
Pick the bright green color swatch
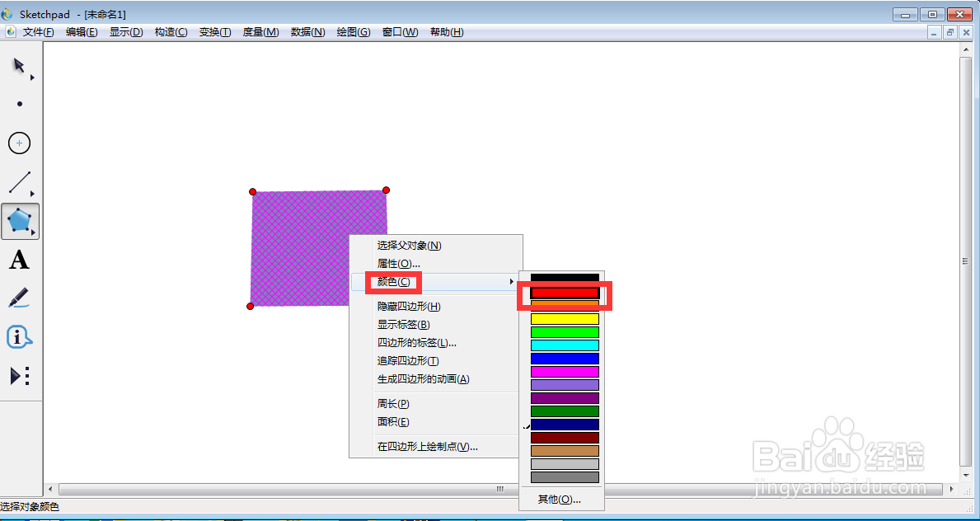[565, 332]
